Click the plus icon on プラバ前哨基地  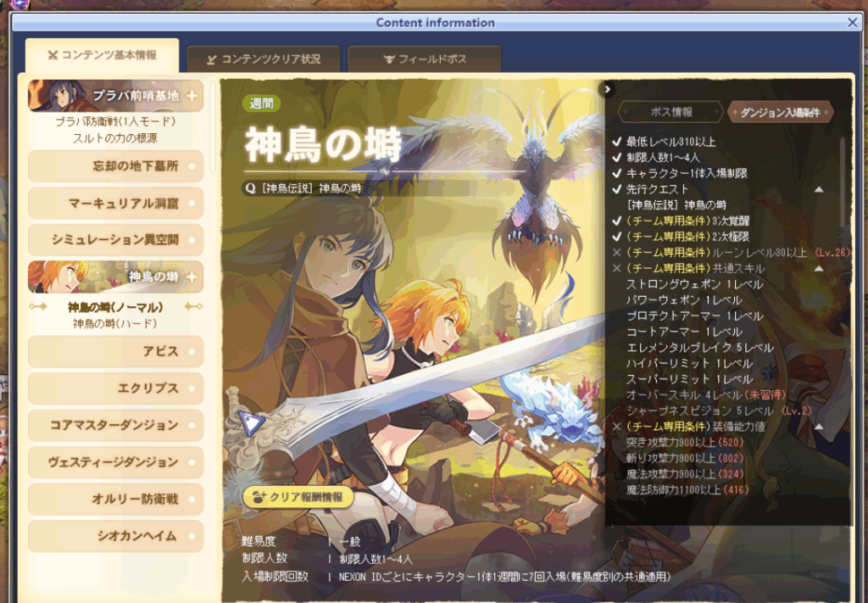(x=192, y=97)
